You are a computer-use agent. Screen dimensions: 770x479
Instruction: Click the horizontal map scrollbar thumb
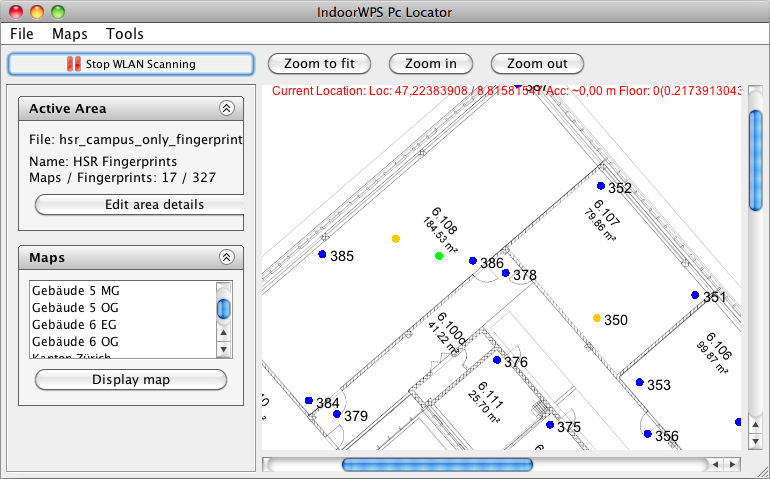point(437,464)
